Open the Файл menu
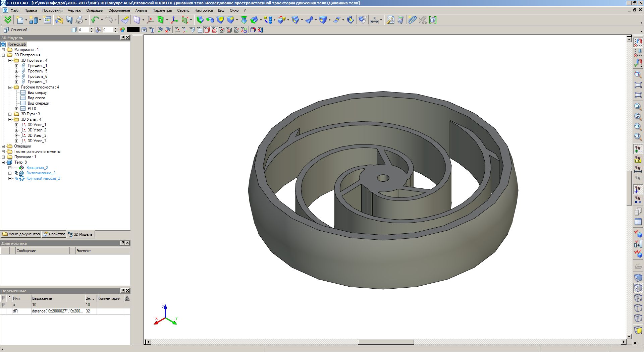Viewport: 644px width, 352px height. point(15,10)
